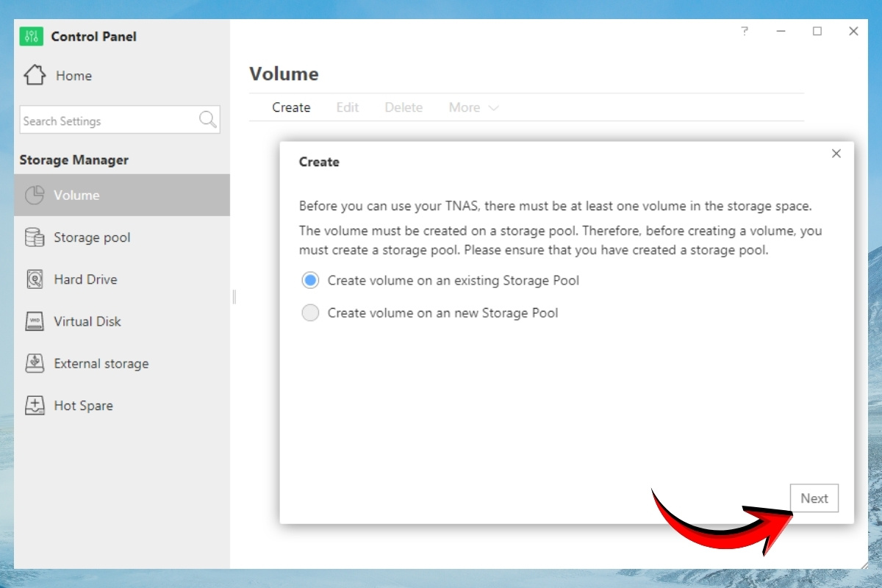Click Delete in the Volume toolbar
882x588 pixels.
tap(404, 107)
